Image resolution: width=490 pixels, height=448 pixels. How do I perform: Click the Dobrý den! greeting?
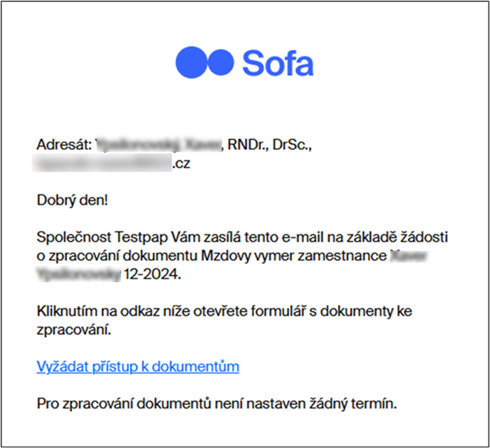72,200
